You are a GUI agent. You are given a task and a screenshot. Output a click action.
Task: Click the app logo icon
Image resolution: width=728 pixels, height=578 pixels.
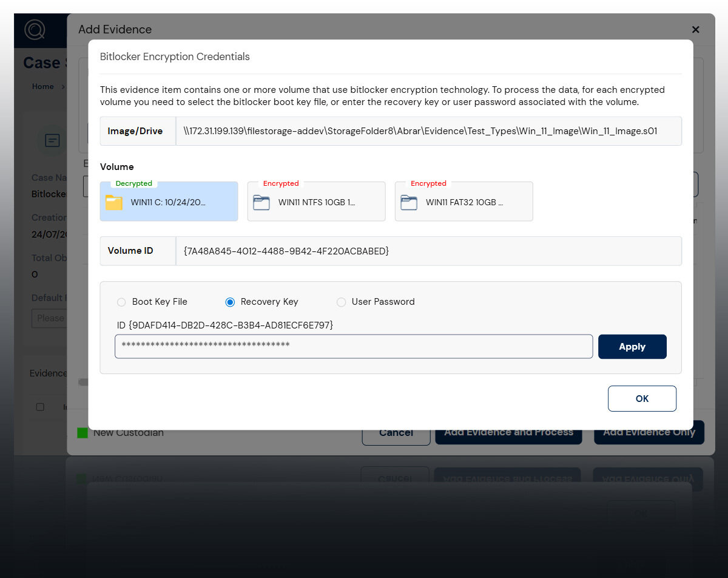click(x=35, y=30)
